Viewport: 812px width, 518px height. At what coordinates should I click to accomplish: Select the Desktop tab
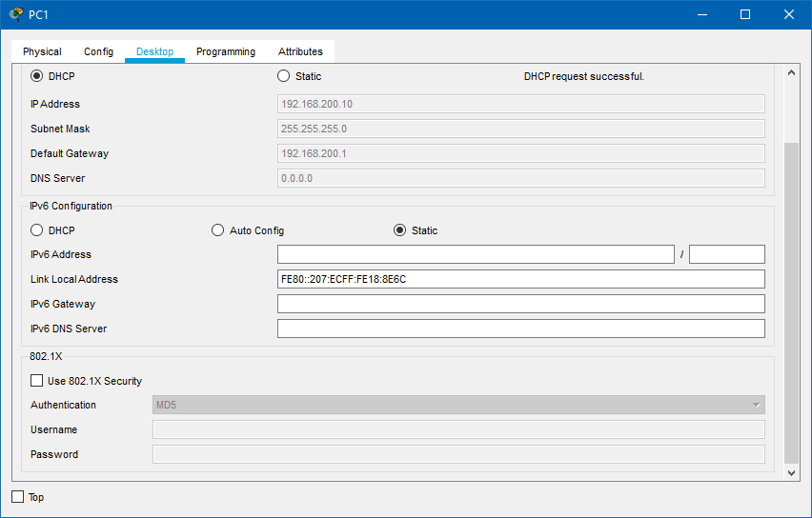[154, 51]
